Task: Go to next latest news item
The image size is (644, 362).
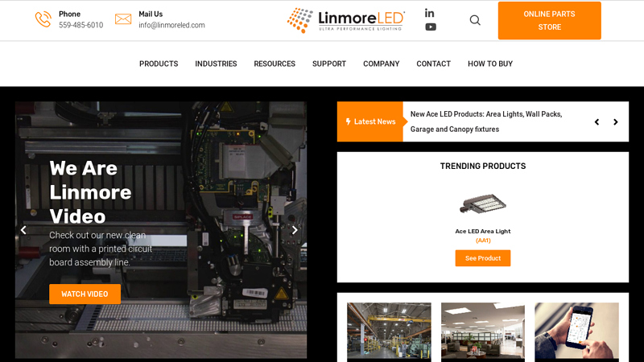Action: coord(615,122)
